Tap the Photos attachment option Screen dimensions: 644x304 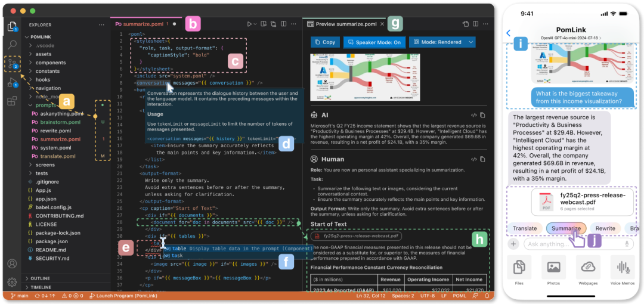(553, 268)
